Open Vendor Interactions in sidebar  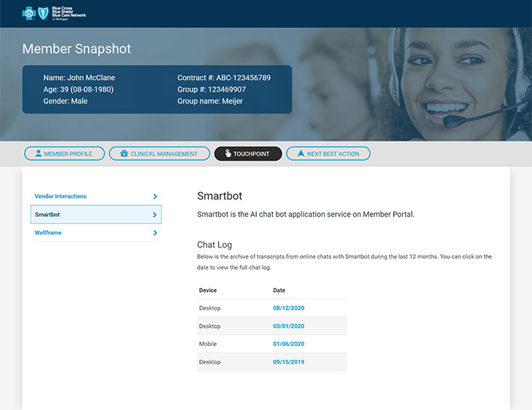pyautogui.click(x=96, y=196)
